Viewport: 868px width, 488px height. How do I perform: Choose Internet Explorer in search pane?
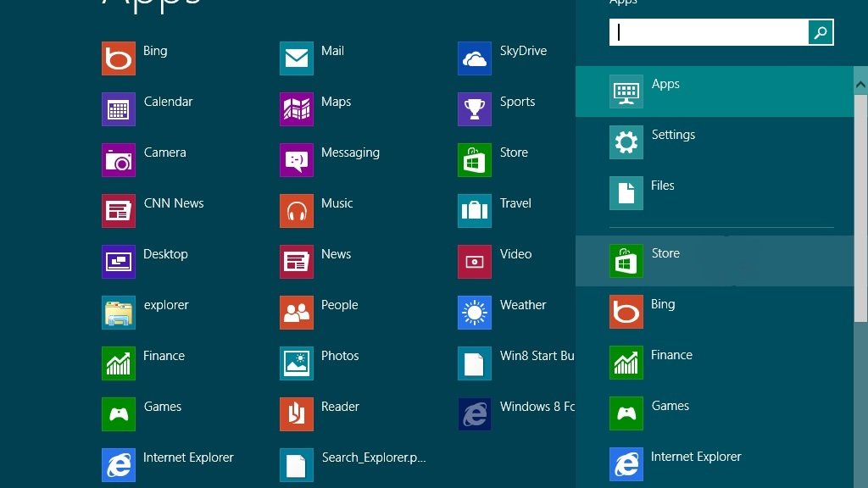click(714, 464)
